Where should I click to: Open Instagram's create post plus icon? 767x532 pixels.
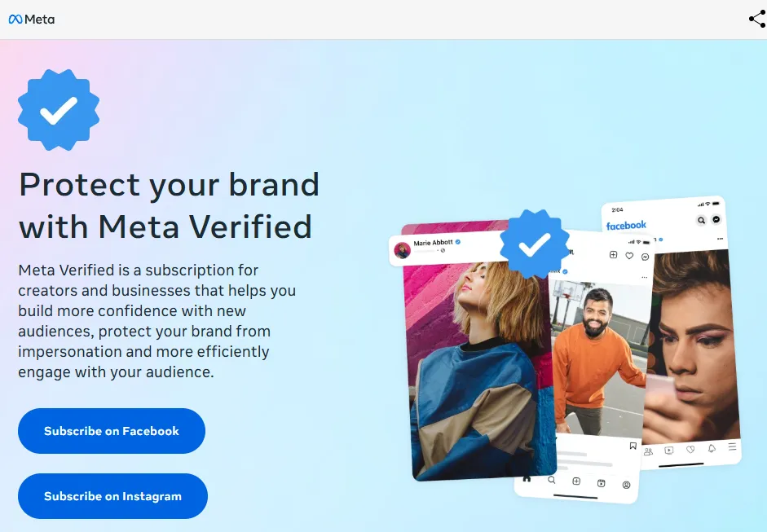(576, 481)
